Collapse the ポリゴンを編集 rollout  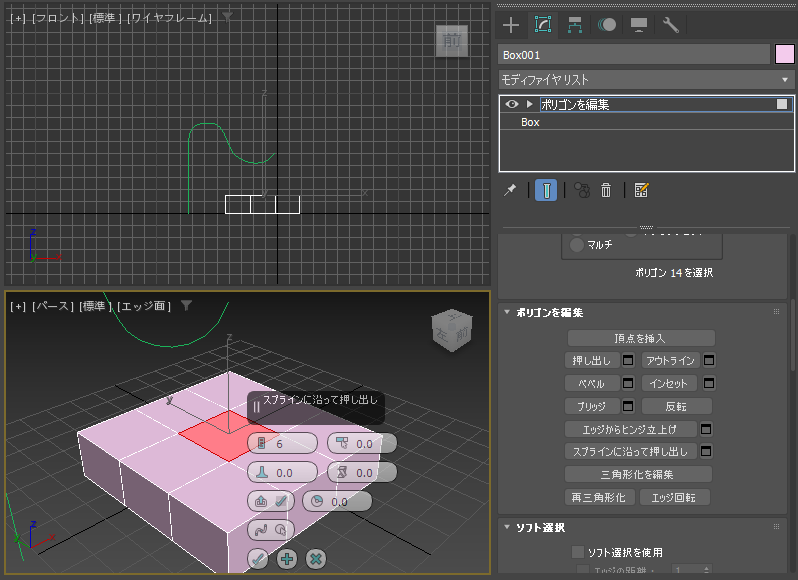coord(507,312)
